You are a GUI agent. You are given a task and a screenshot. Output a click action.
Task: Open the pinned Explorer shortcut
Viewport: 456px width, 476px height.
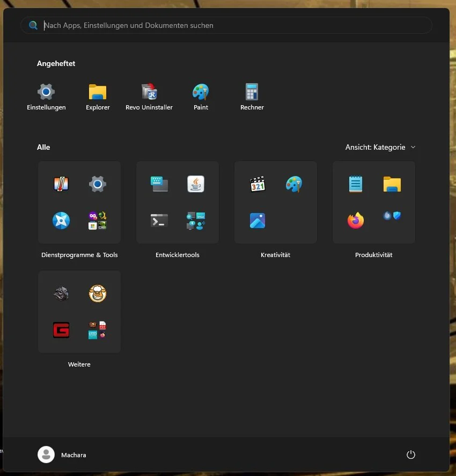click(98, 97)
